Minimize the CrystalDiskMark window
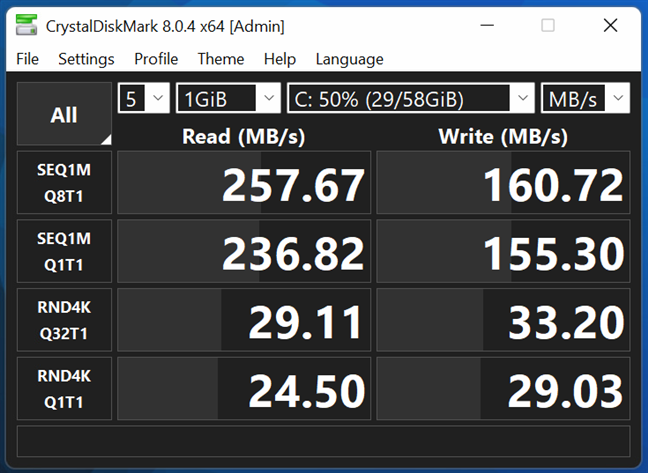648x473 pixels. [x=487, y=26]
